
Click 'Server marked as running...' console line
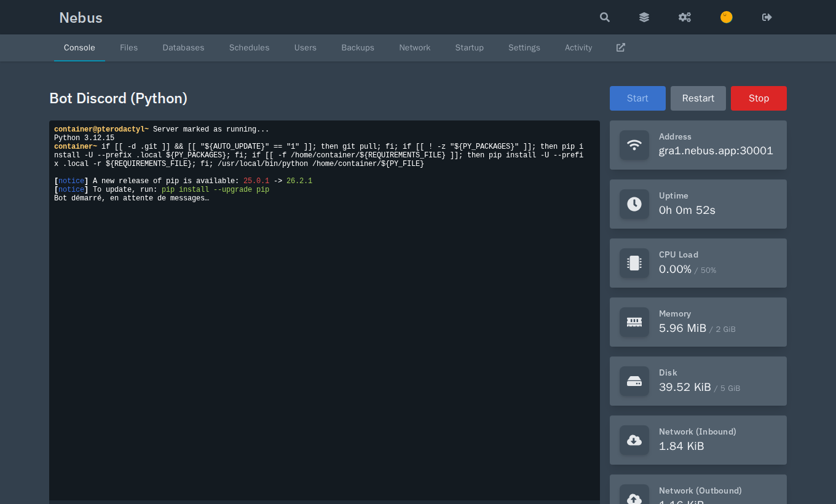tap(211, 130)
